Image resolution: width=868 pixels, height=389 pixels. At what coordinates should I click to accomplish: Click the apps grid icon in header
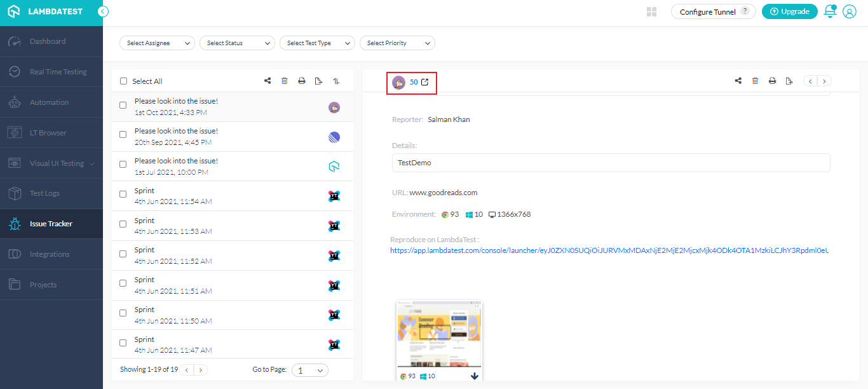(x=651, y=11)
